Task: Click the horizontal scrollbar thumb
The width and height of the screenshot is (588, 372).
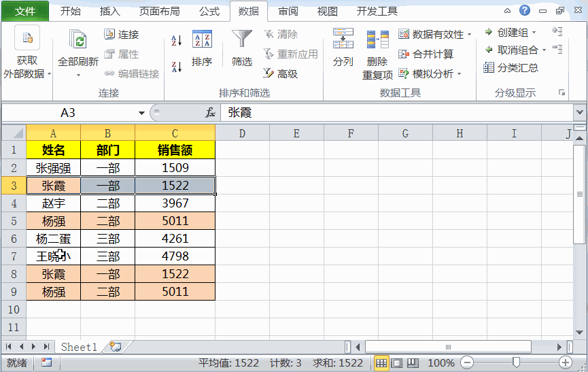Action: (448, 347)
